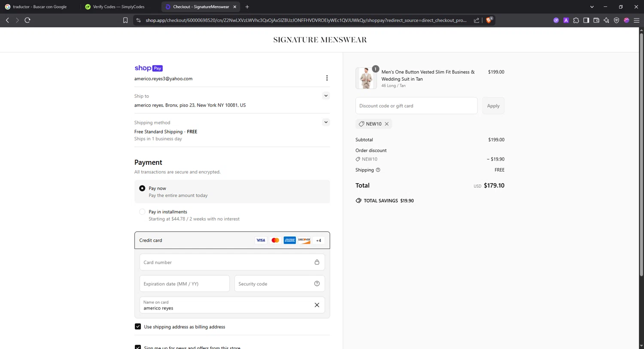Focus the Card number field
Screen dimensions: 644x349
[232, 262]
